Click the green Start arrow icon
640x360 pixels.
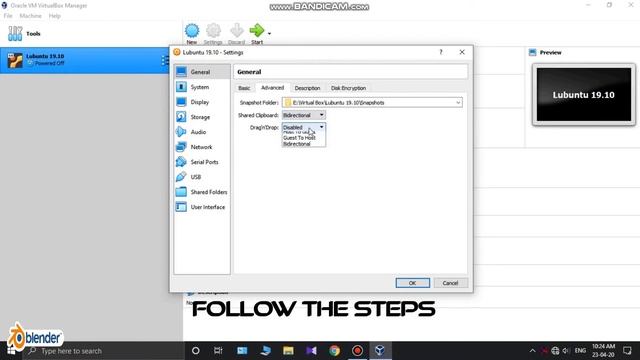pos(257,30)
